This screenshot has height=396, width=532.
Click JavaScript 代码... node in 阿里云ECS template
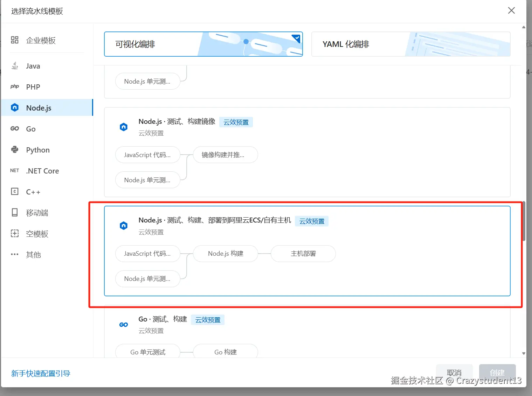[x=148, y=253]
